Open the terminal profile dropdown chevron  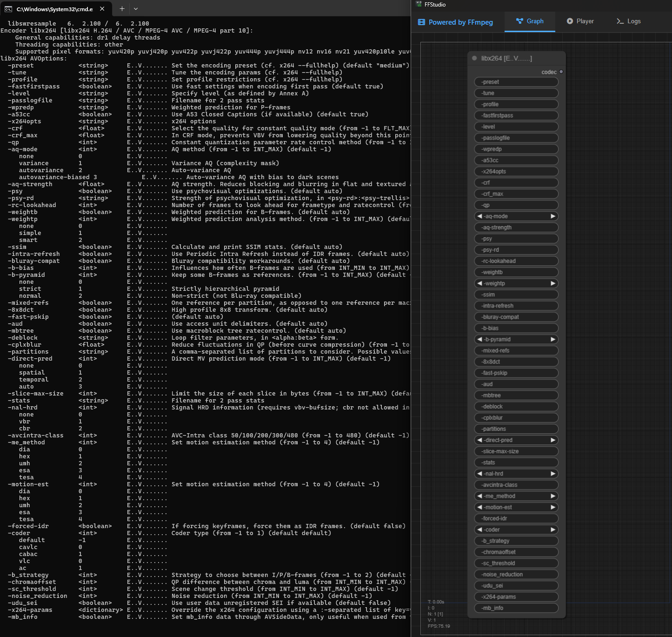click(x=136, y=9)
